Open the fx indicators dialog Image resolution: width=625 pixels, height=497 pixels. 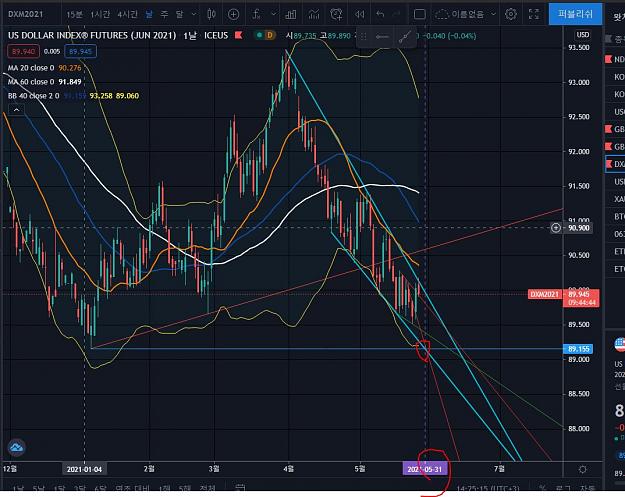coord(257,15)
